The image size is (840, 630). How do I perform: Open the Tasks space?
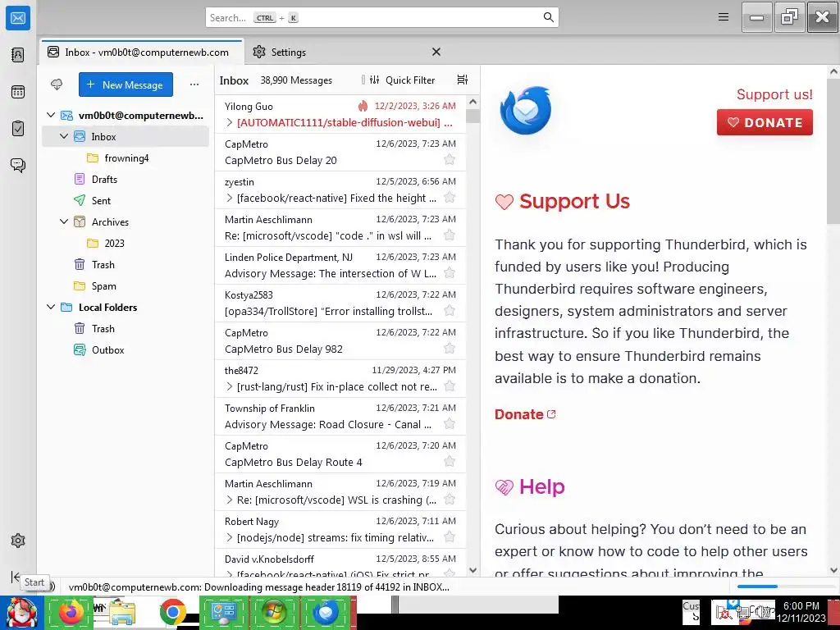[18, 129]
